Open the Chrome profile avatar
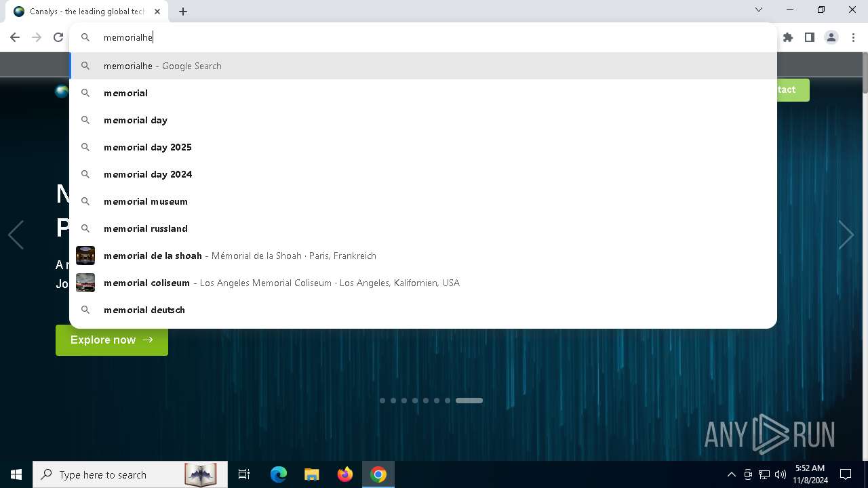The image size is (868, 488). (831, 37)
